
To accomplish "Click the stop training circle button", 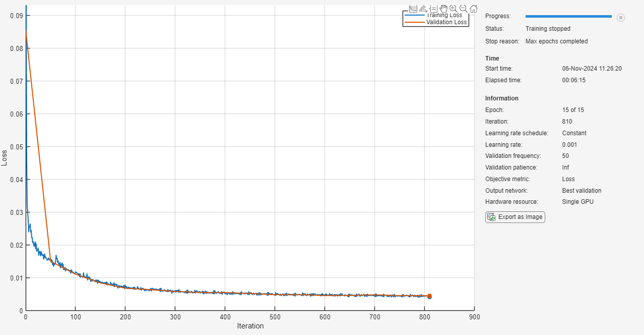I will point(621,18).
